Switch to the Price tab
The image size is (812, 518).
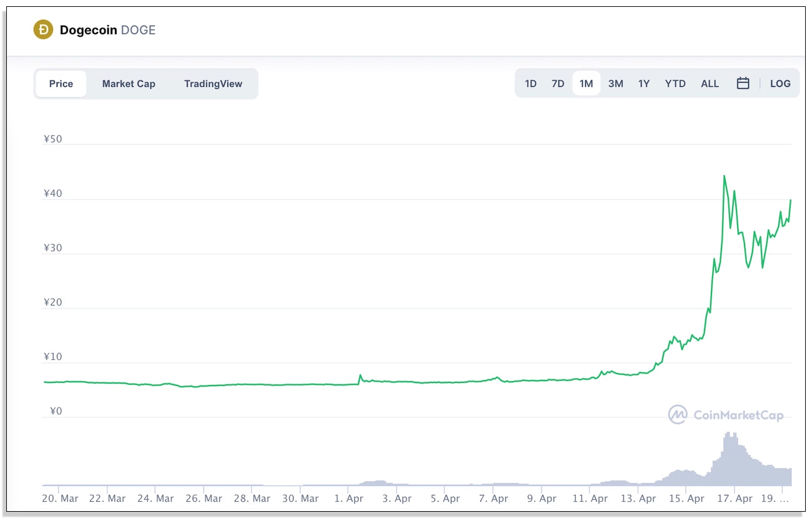click(61, 84)
